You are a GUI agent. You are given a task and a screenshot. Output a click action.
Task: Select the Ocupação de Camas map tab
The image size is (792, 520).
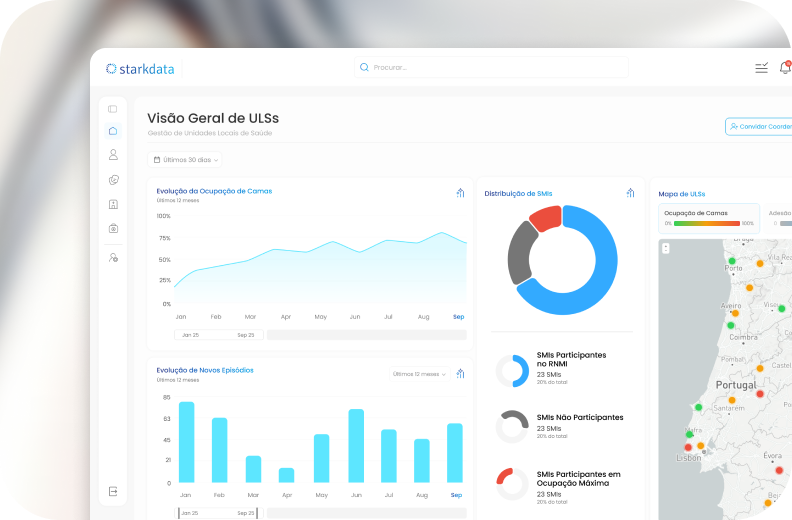coord(709,218)
